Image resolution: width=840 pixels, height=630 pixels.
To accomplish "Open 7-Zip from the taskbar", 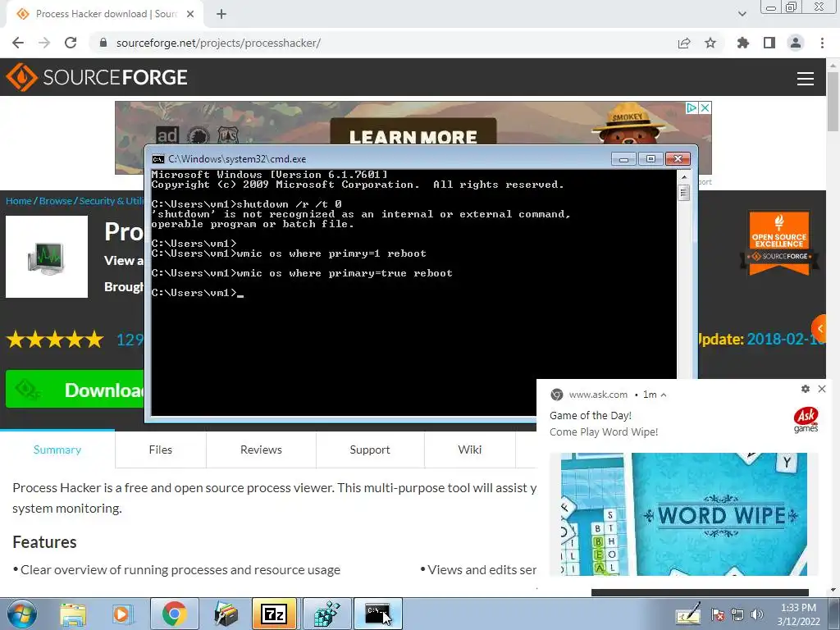I will point(274,614).
